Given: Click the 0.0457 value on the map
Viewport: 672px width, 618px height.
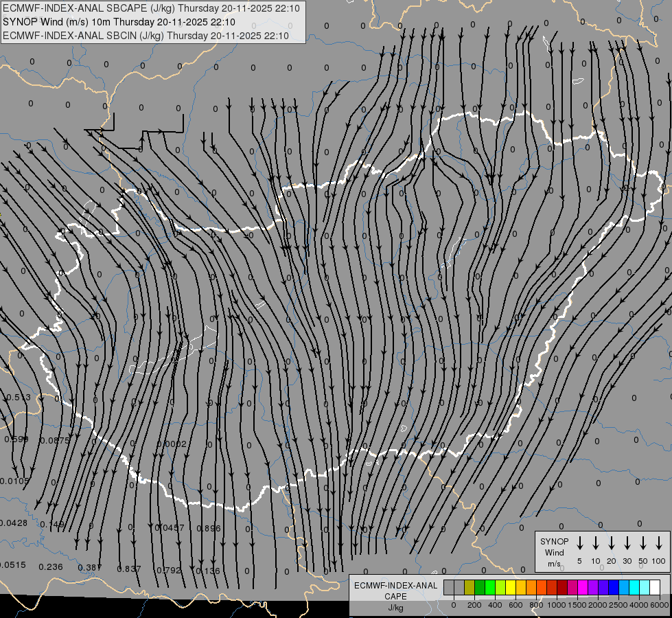Looking at the screenshot, I should [170, 527].
